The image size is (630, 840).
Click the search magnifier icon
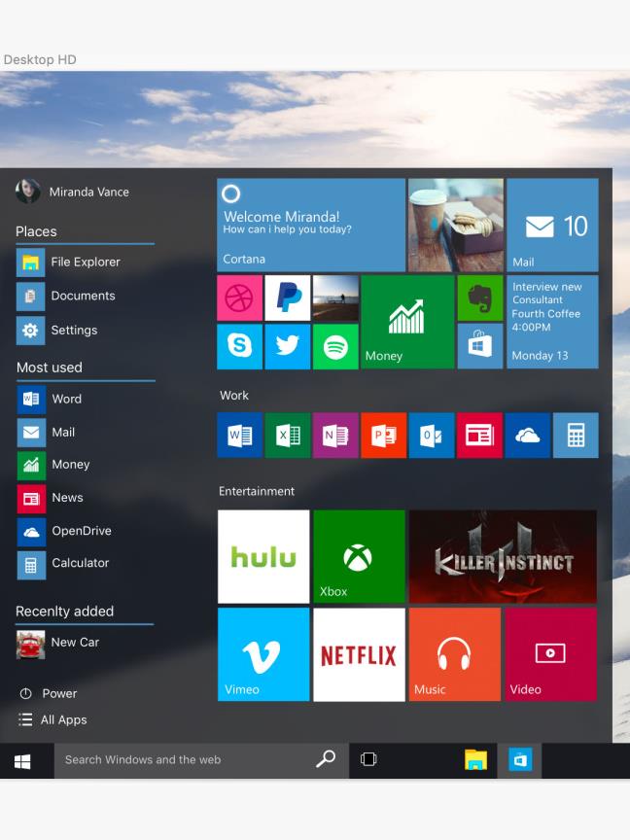(325, 759)
